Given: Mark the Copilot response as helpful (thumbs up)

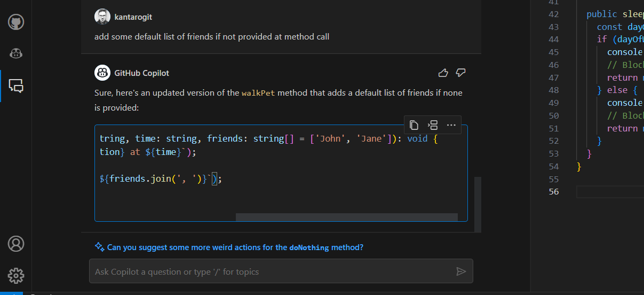Looking at the screenshot, I should [443, 73].
